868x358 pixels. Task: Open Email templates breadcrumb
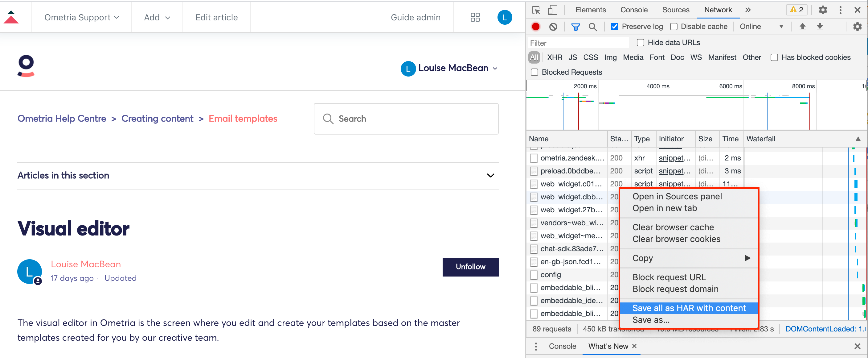243,119
